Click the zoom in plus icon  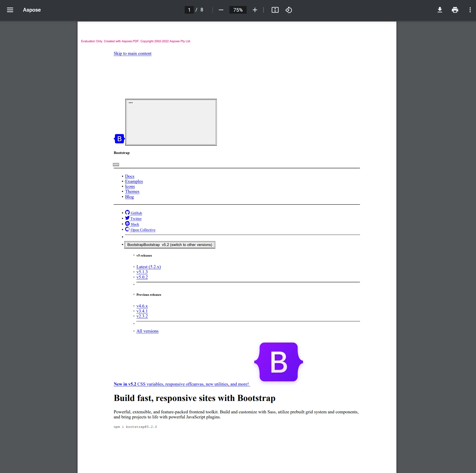pos(255,10)
